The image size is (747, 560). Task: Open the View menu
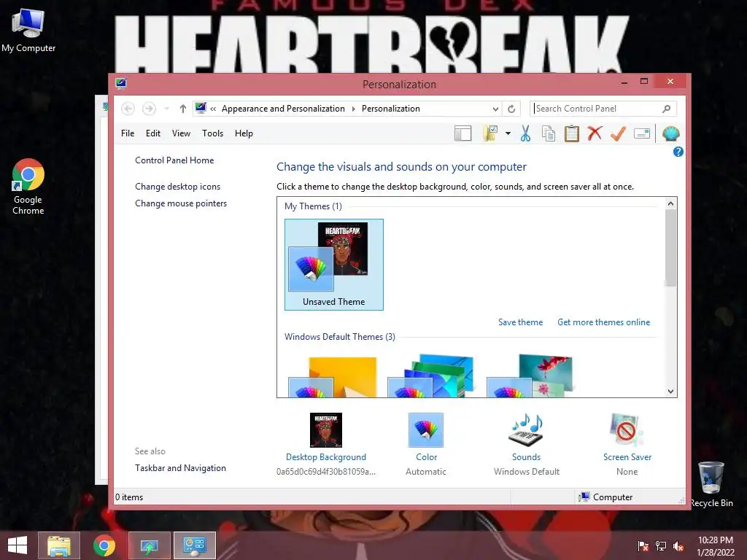pyautogui.click(x=181, y=133)
